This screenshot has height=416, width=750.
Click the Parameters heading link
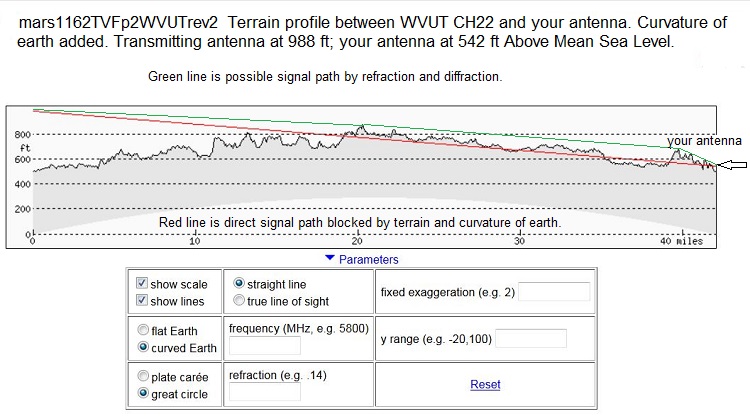368,260
